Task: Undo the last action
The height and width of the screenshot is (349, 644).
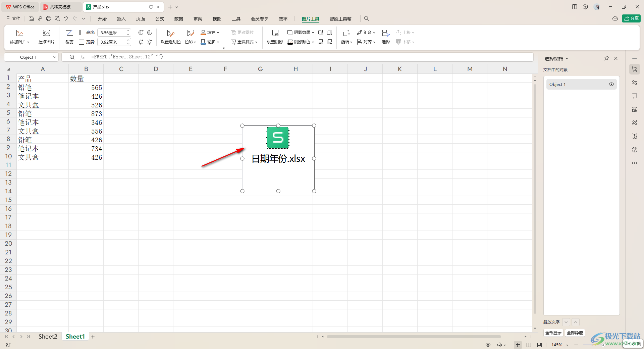Action: point(66,18)
